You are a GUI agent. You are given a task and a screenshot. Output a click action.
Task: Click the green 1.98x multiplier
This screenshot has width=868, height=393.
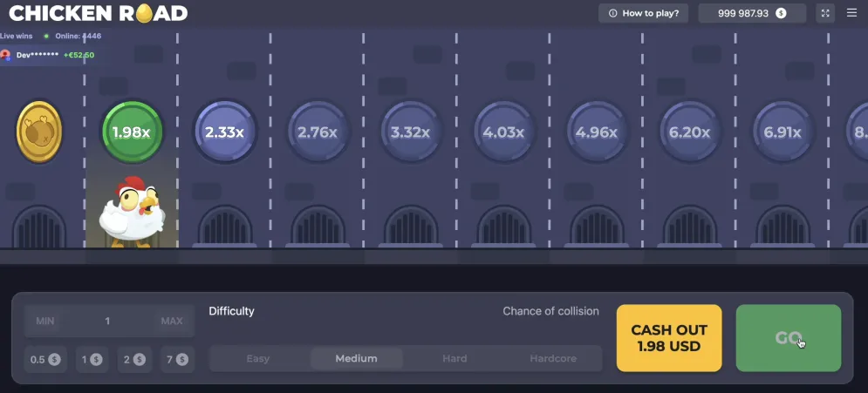[x=132, y=132]
